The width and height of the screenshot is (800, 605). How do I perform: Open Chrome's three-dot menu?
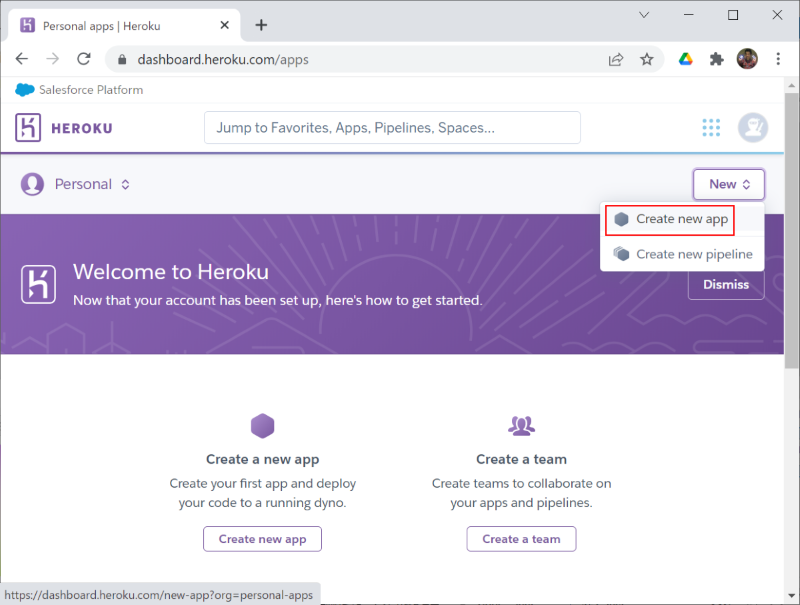(778, 59)
